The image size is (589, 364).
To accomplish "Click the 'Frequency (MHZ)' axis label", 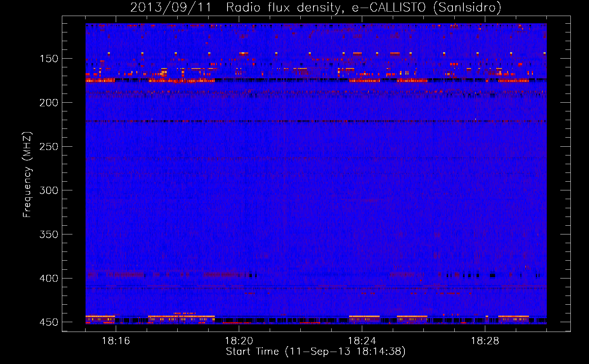I will [x=27, y=174].
